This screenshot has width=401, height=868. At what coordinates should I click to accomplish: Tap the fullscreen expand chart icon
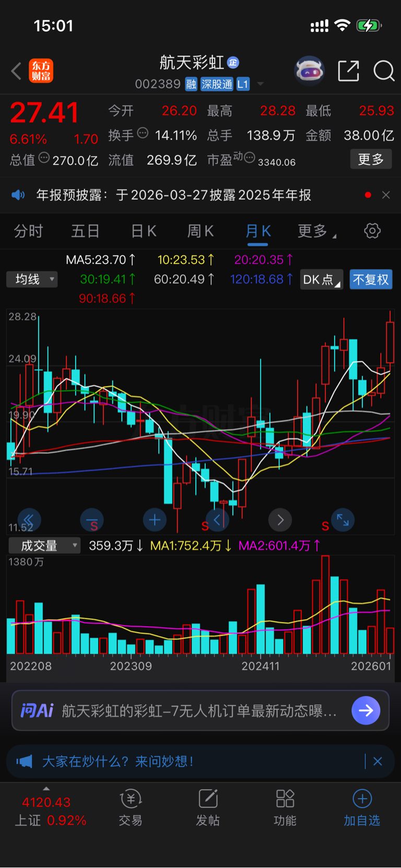pyautogui.click(x=343, y=520)
